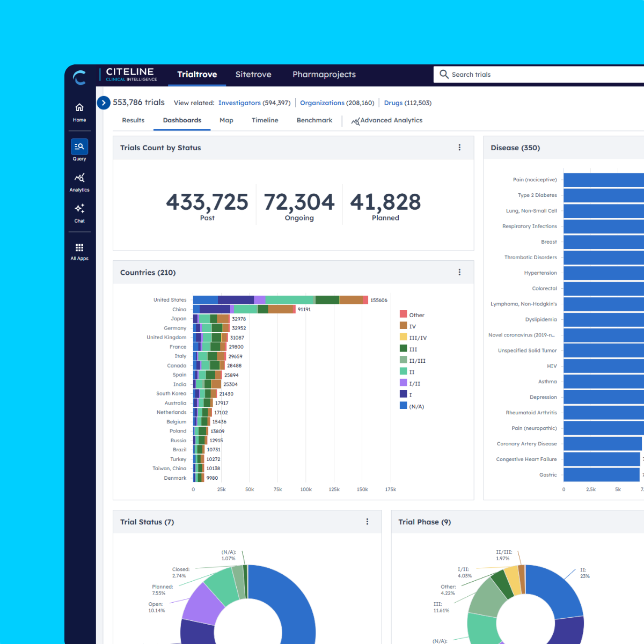Open Advanced Analytics view

[x=387, y=120]
